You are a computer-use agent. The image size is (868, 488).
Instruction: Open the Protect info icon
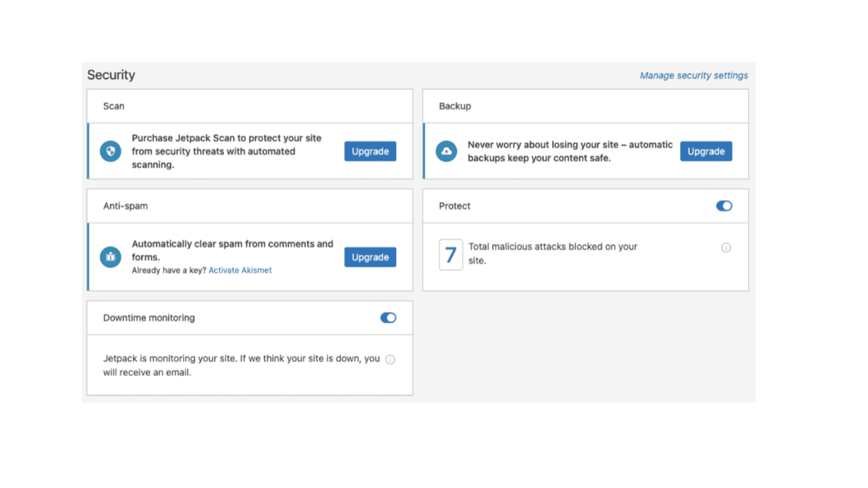[726, 247]
